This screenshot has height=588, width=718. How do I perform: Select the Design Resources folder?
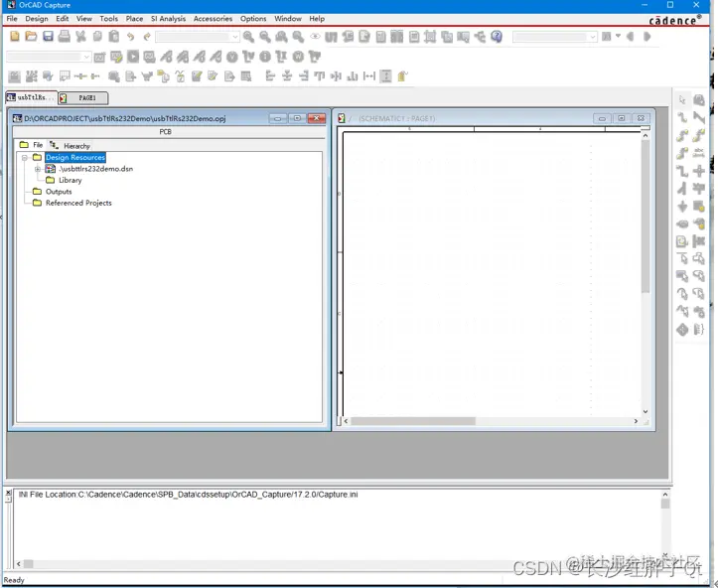pos(75,158)
